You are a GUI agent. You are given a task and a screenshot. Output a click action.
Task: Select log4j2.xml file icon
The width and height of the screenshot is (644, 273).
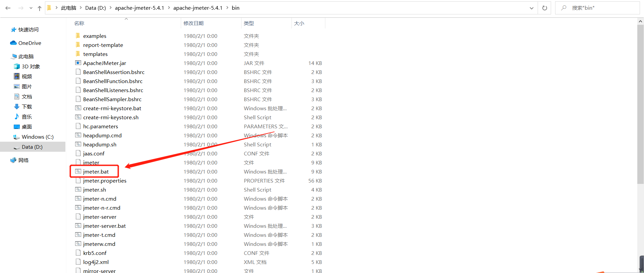point(78,262)
